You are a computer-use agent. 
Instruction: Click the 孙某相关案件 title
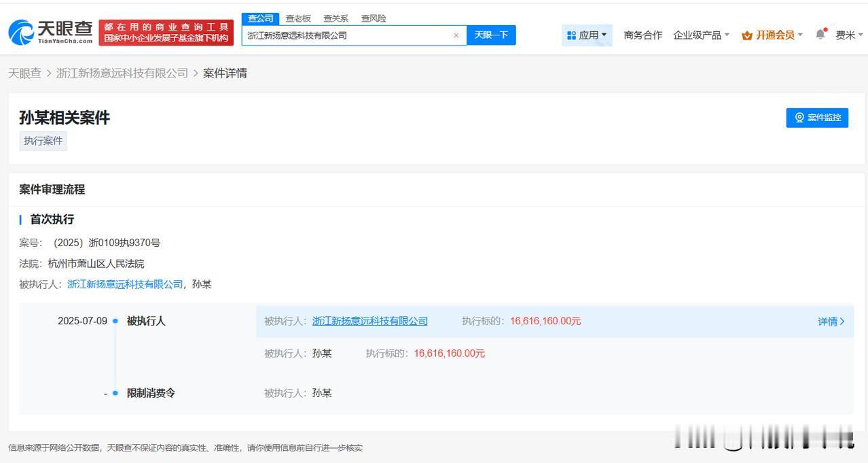click(x=65, y=118)
